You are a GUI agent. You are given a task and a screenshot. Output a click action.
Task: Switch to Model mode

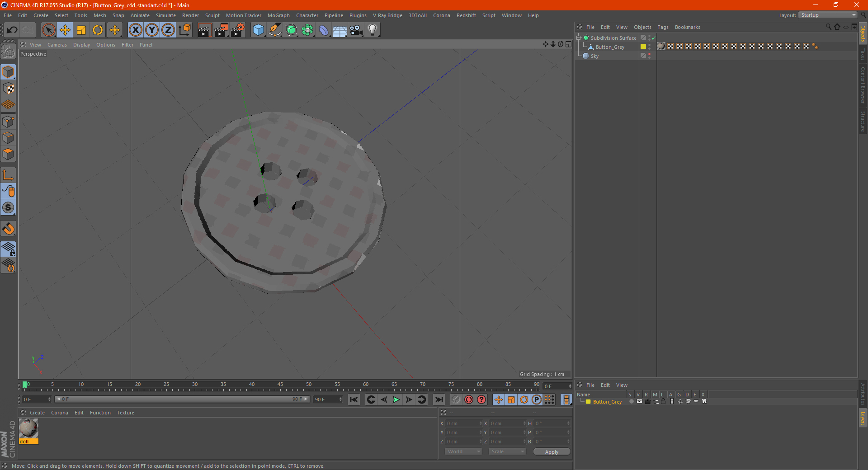[x=8, y=72]
